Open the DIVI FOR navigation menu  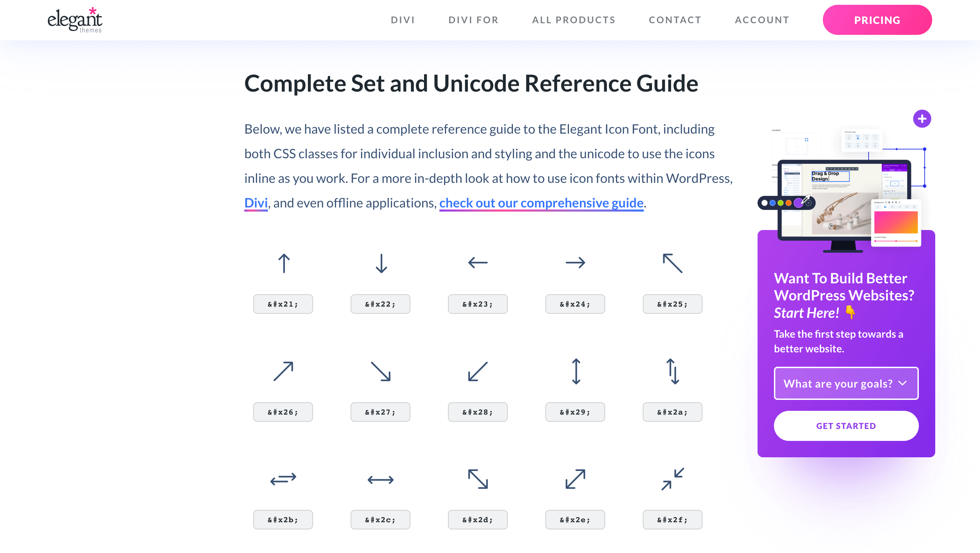(474, 20)
